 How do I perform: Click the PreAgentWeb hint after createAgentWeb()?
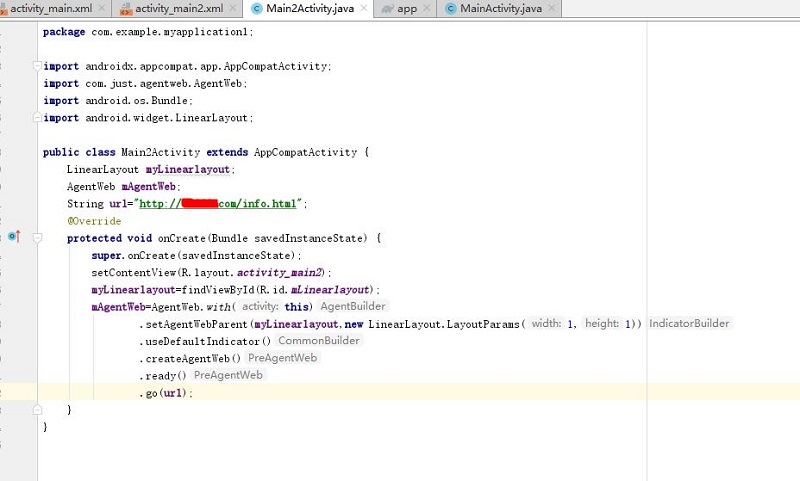click(283, 358)
